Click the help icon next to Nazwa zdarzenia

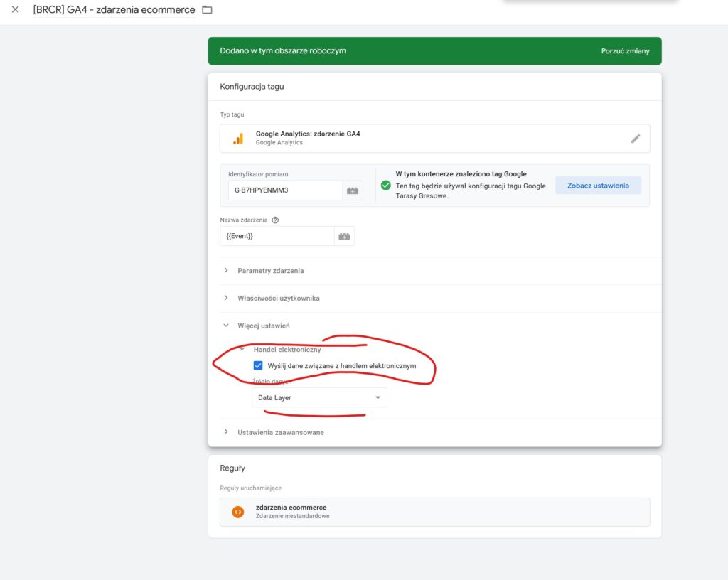point(275,220)
